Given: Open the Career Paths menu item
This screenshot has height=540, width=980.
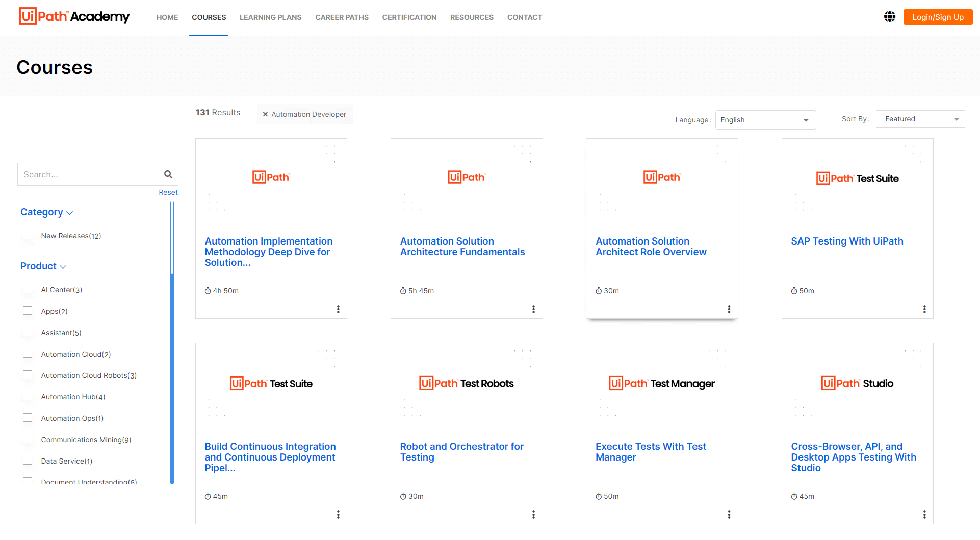Looking at the screenshot, I should pyautogui.click(x=342, y=17).
